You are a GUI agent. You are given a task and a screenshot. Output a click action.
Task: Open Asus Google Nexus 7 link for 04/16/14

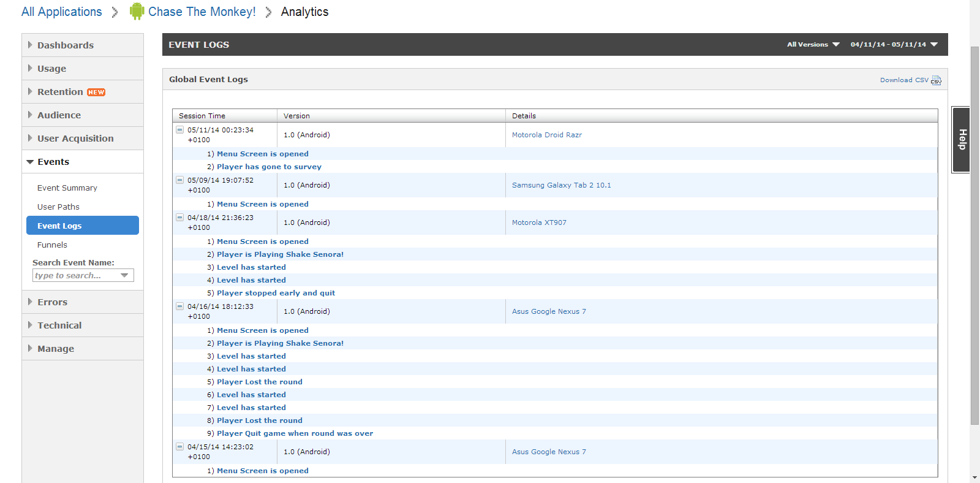pyautogui.click(x=549, y=311)
